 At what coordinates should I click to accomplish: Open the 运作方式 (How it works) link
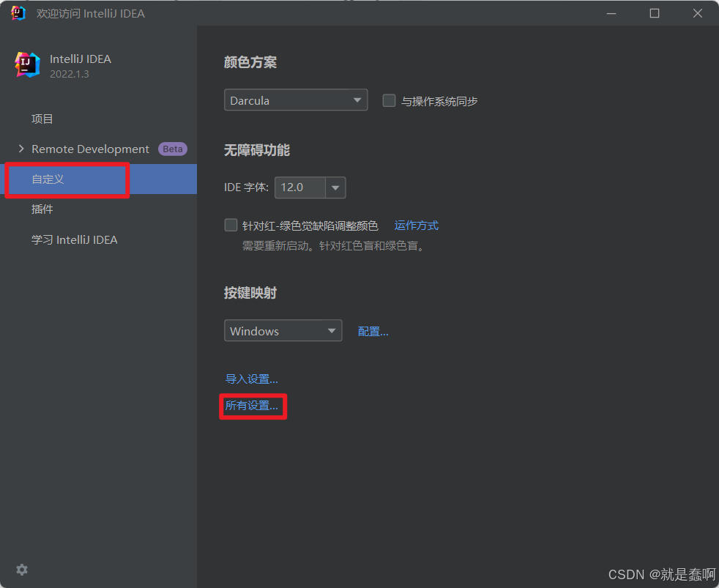point(417,226)
